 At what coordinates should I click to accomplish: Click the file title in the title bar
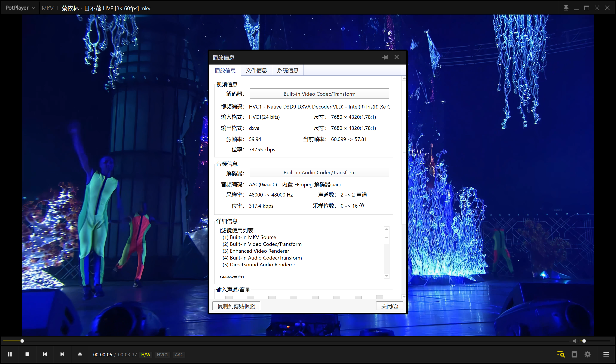coord(106,8)
